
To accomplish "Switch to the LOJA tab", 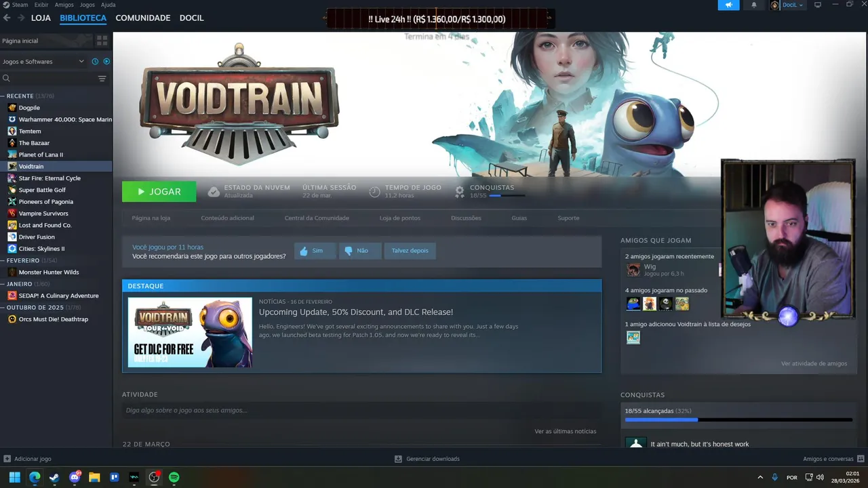I will pyautogui.click(x=41, y=18).
